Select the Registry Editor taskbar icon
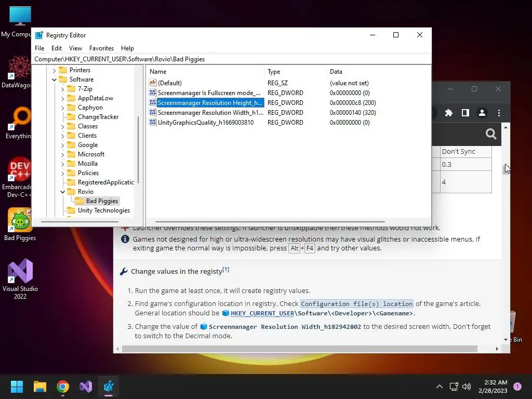This screenshot has height=399, width=532. 109,387
